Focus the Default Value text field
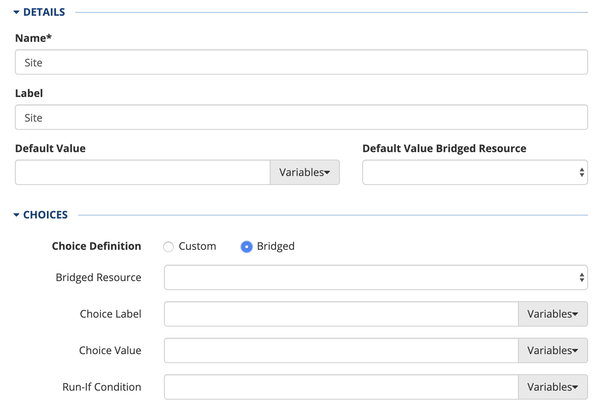Image resolution: width=600 pixels, height=416 pixels. click(143, 172)
